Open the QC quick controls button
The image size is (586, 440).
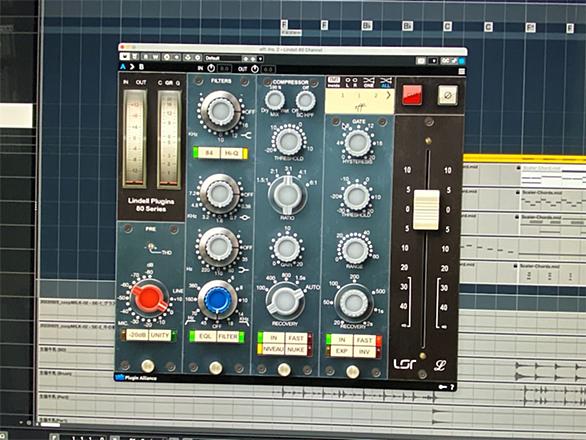[x=445, y=61]
